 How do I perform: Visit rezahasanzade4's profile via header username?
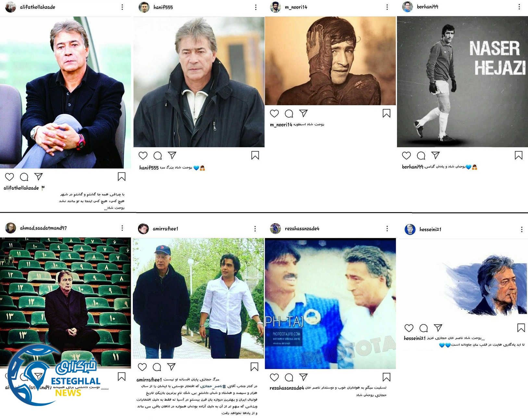(302, 229)
